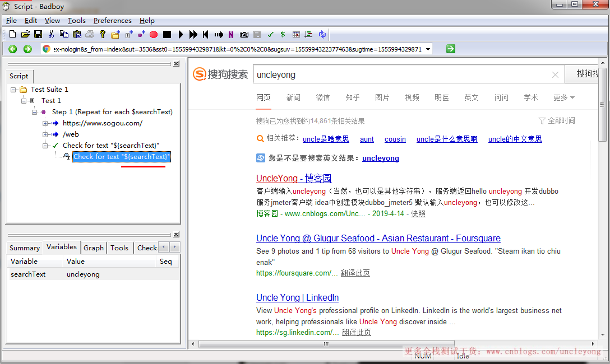This screenshot has width=610, height=364.
Task: Add a new step with the purple dot icon
Action: (141, 34)
